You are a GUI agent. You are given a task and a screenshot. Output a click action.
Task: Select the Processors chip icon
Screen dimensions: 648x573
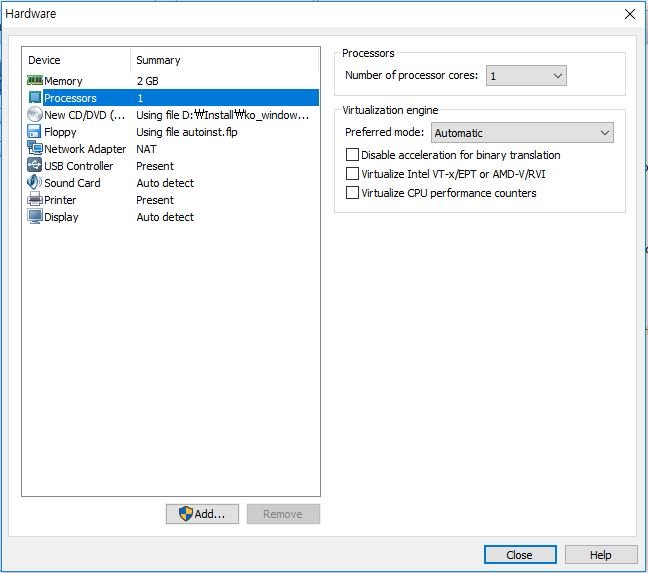(x=35, y=98)
